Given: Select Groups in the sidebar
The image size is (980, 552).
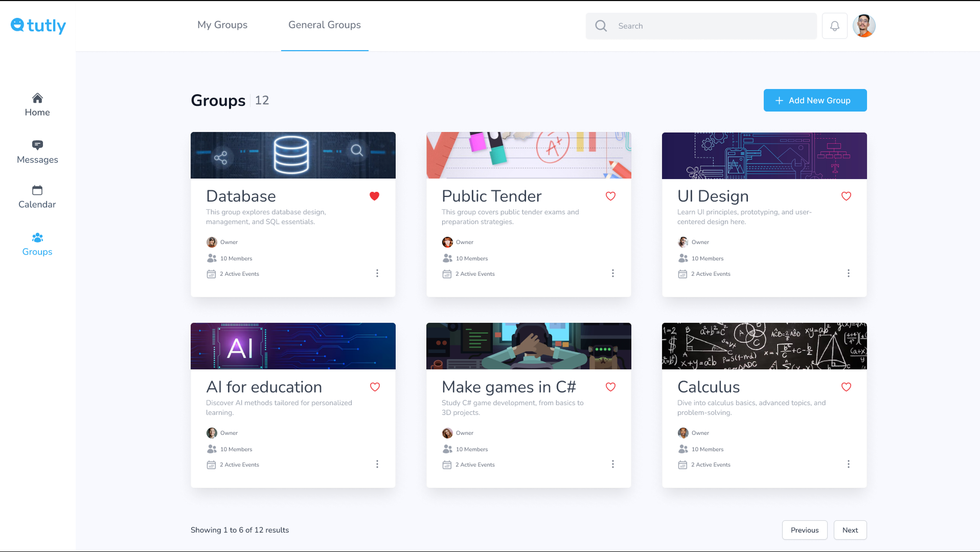Looking at the screenshot, I should (x=37, y=244).
